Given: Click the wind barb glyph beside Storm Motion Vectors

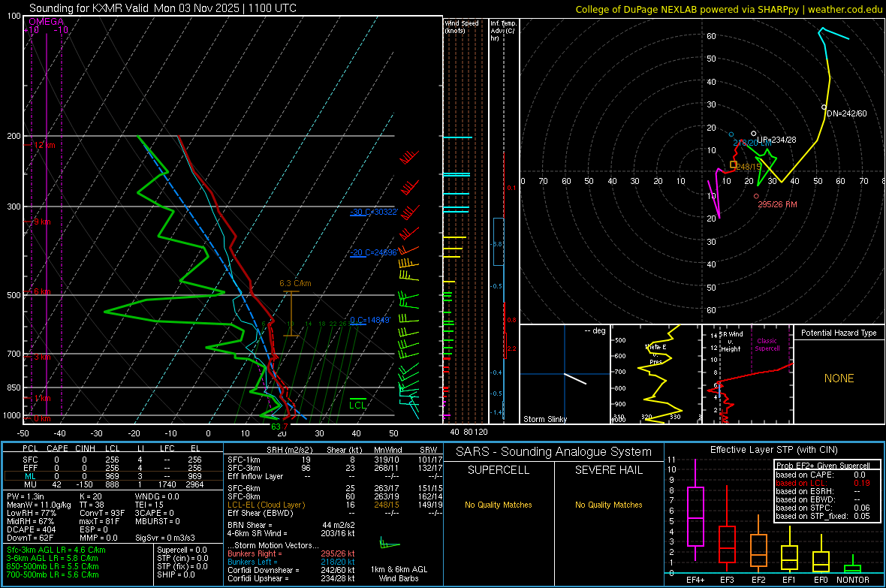Looking at the screenshot, I should click(390, 544).
